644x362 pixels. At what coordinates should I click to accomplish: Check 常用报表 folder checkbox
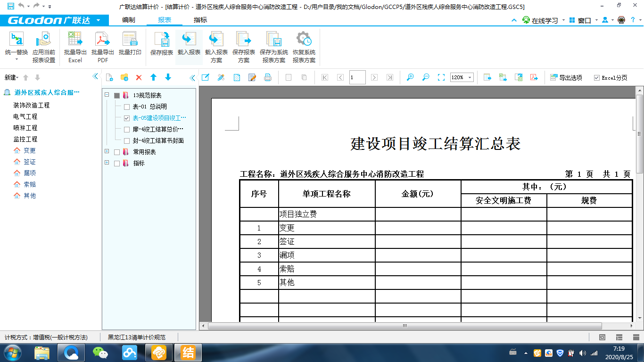pos(117,152)
